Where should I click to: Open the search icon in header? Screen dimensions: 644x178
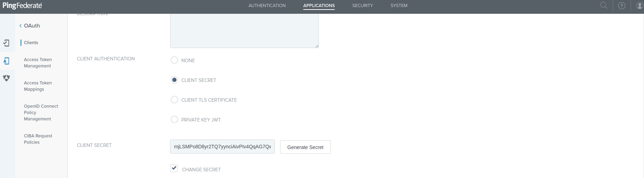603,5
